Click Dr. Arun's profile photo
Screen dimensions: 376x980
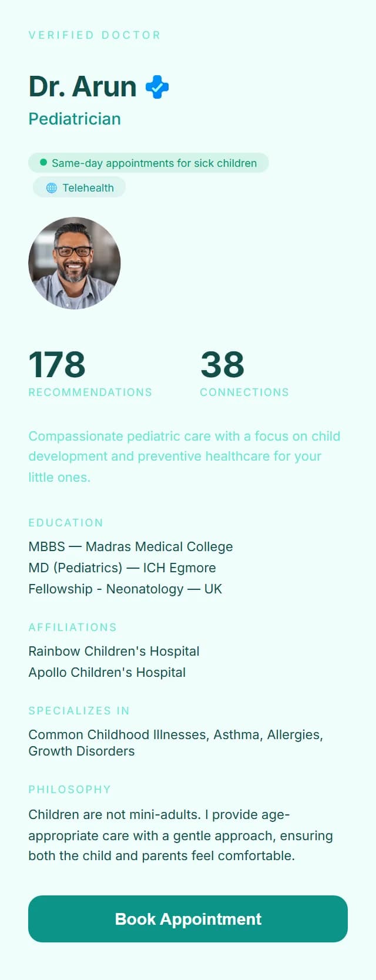pos(74,262)
